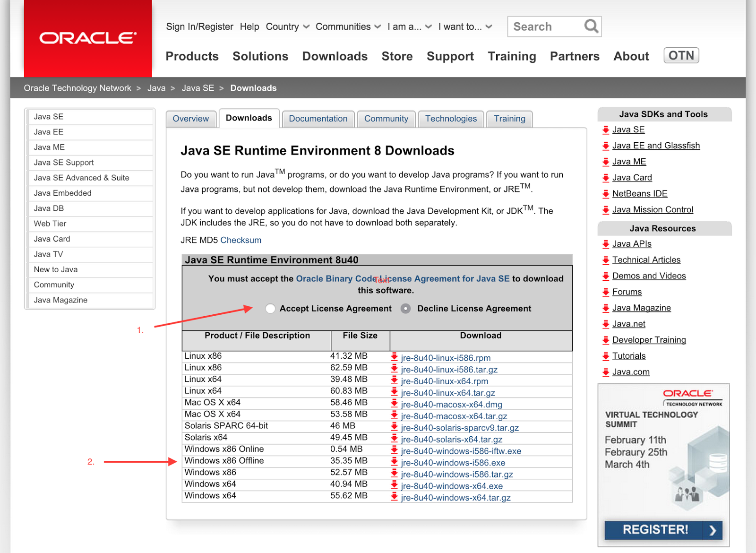This screenshot has width=756, height=553.
Task: Click inside the Search input field
Action: [543, 26]
